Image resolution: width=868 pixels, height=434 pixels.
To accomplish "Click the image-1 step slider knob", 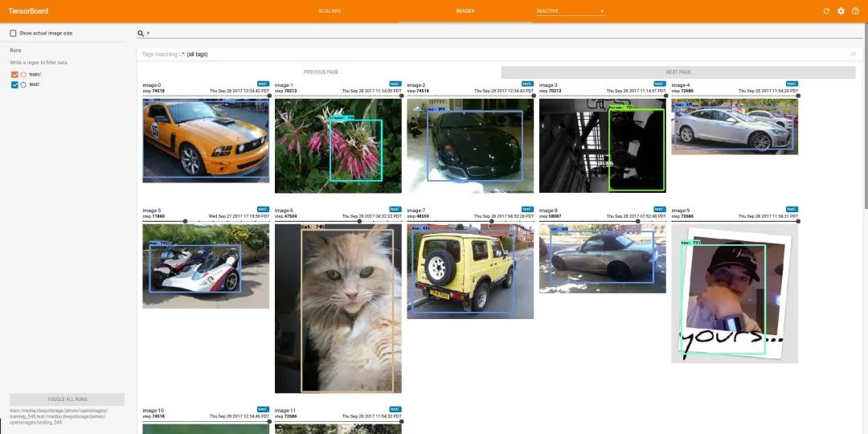I will point(402,96).
